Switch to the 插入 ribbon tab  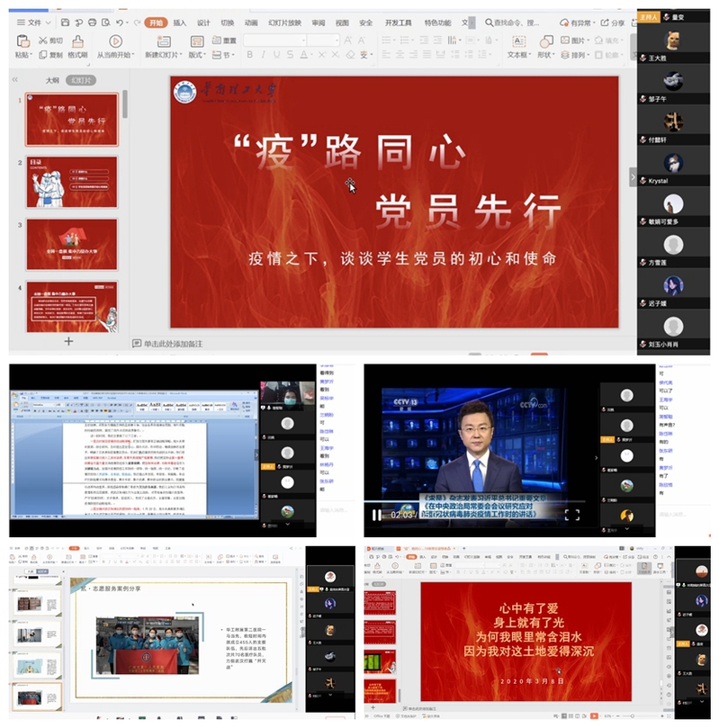pos(180,22)
